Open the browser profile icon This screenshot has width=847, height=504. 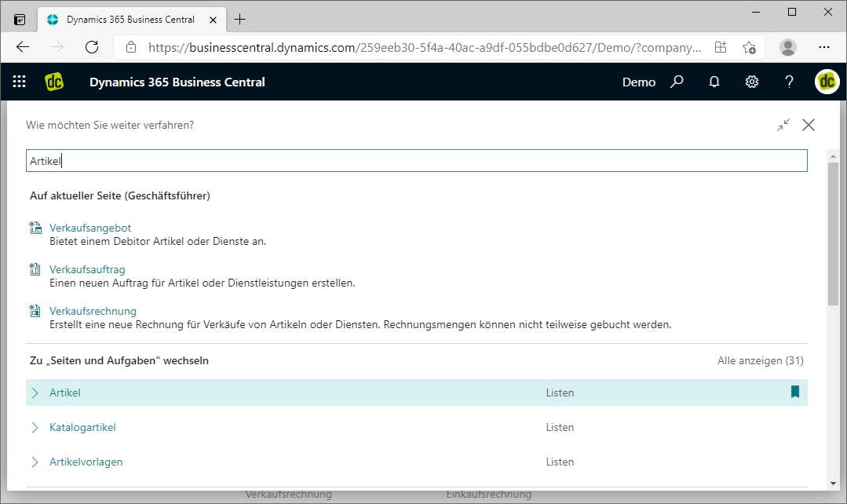click(x=788, y=47)
